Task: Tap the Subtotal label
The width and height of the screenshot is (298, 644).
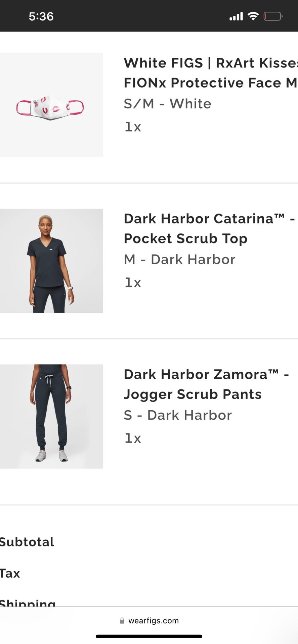Action: [27, 542]
